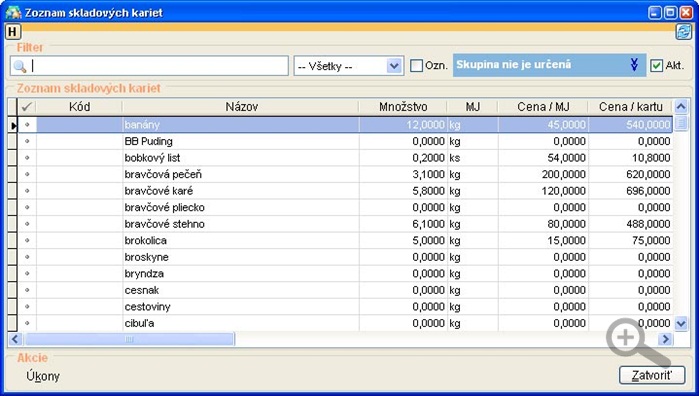Click the 620,0000 card price cell
The image size is (699, 396).
coord(630,174)
